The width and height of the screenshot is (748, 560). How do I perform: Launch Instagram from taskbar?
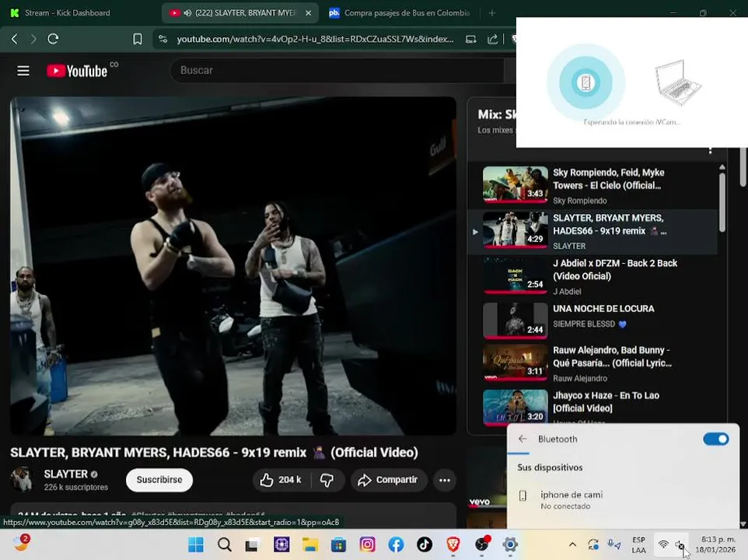tap(367, 544)
